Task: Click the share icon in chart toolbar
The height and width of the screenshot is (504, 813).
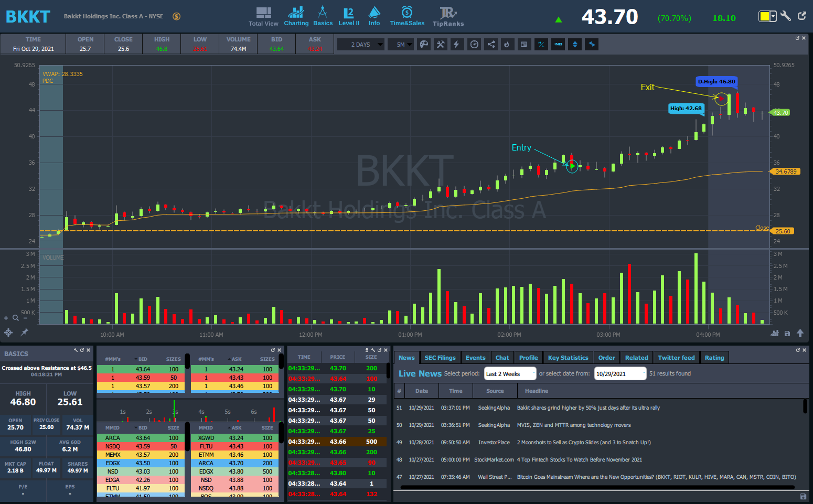Action: click(x=491, y=45)
